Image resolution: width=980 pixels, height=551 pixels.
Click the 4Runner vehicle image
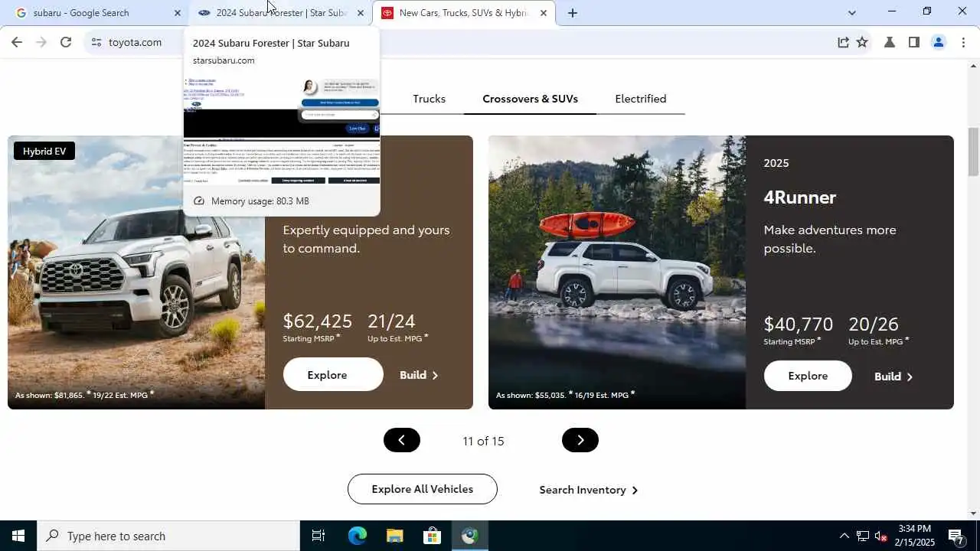coord(617,272)
